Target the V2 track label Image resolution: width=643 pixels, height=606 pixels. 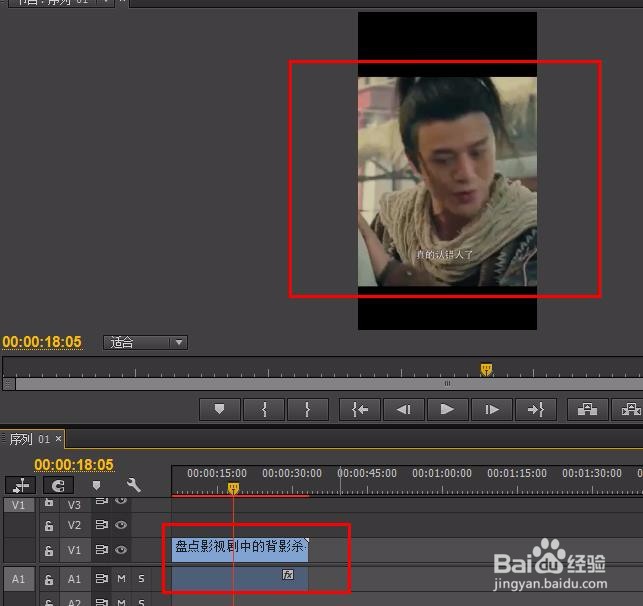pyautogui.click(x=74, y=525)
